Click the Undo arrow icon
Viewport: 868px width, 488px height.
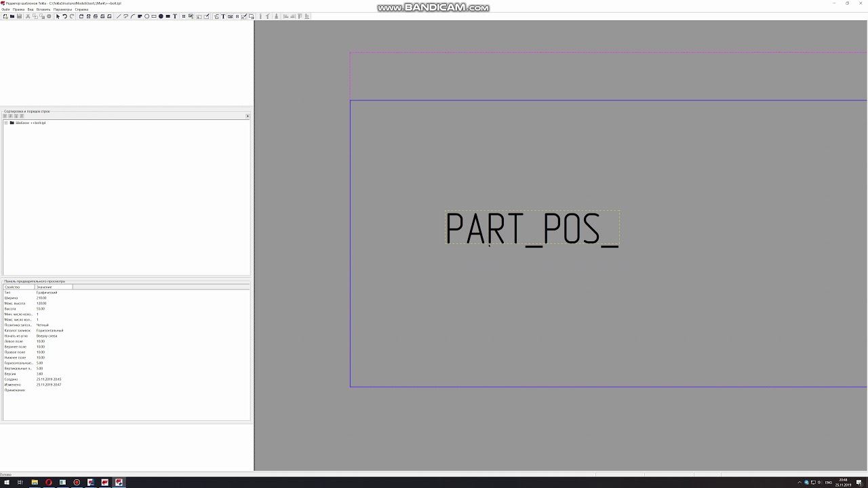[65, 16]
